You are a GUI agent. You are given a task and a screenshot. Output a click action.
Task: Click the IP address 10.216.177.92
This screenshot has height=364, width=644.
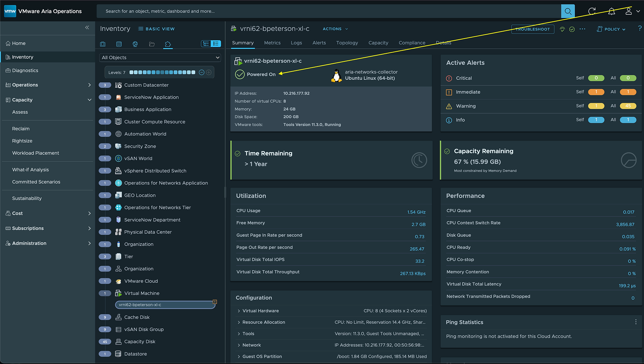coord(297,93)
